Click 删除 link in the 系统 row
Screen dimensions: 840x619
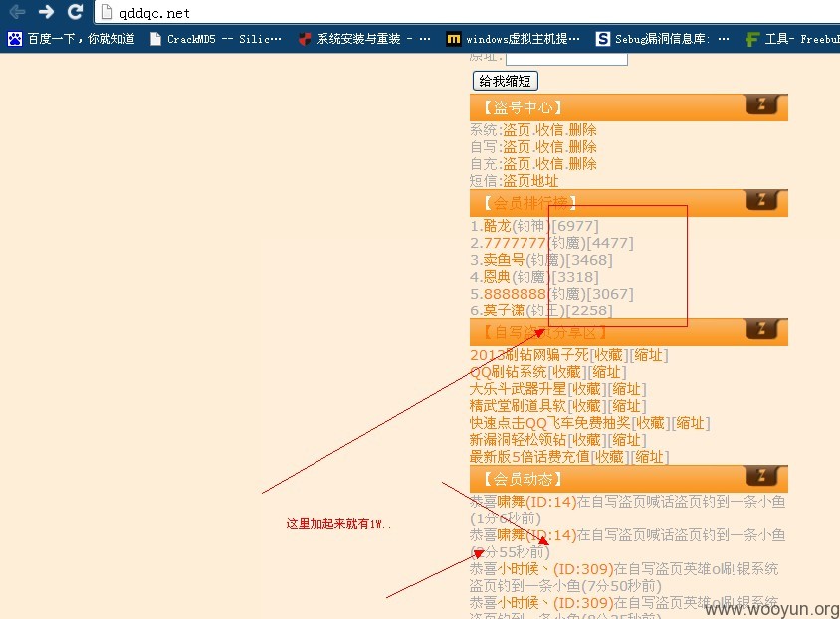(x=582, y=130)
